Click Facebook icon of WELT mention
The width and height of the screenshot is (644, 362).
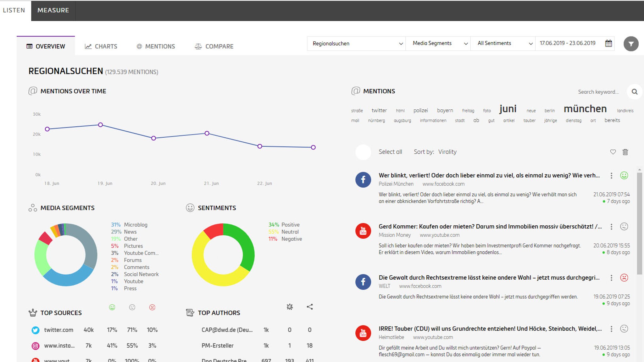click(x=363, y=282)
